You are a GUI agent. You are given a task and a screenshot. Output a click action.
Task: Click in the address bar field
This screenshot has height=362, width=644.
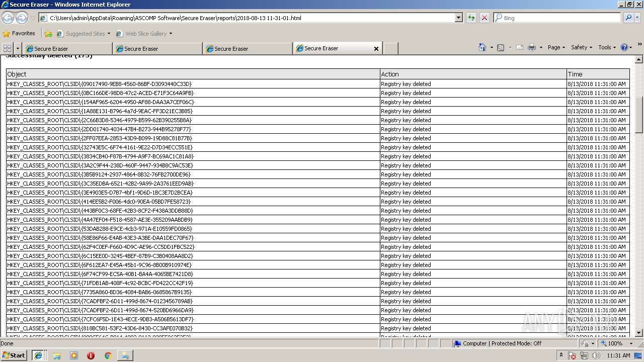pyautogui.click(x=251, y=18)
